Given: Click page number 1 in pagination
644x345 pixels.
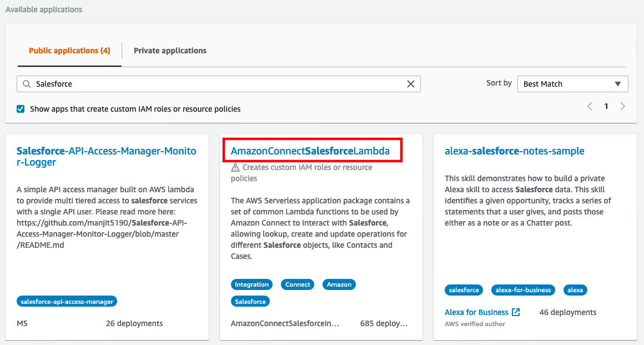Looking at the screenshot, I should click(x=606, y=107).
